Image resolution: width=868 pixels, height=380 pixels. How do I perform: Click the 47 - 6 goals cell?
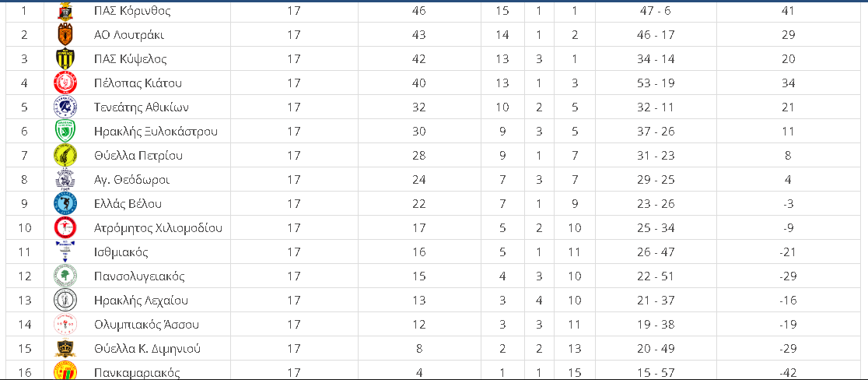point(654,11)
